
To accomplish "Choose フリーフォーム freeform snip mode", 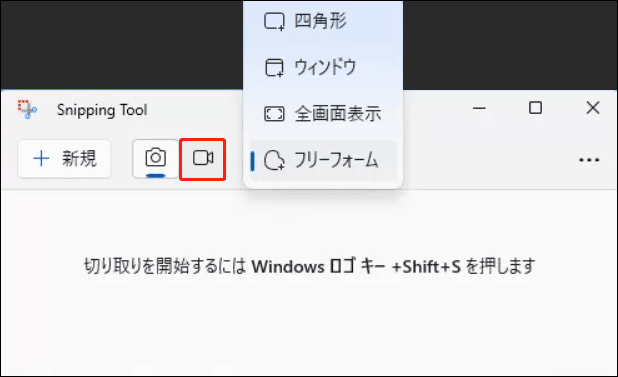I will [x=323, y=160].
